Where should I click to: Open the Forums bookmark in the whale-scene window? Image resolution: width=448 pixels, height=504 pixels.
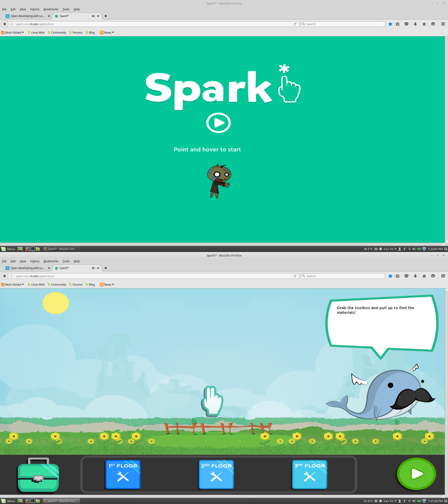tap(75, 284)
